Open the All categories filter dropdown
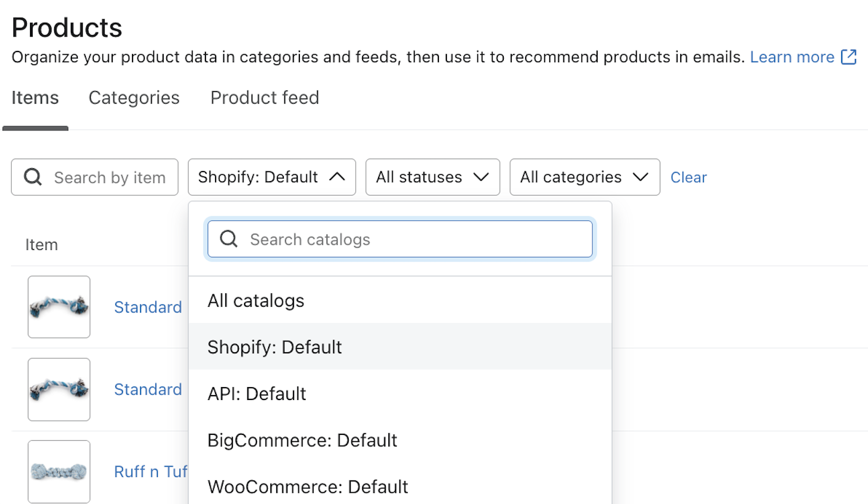 584,177
